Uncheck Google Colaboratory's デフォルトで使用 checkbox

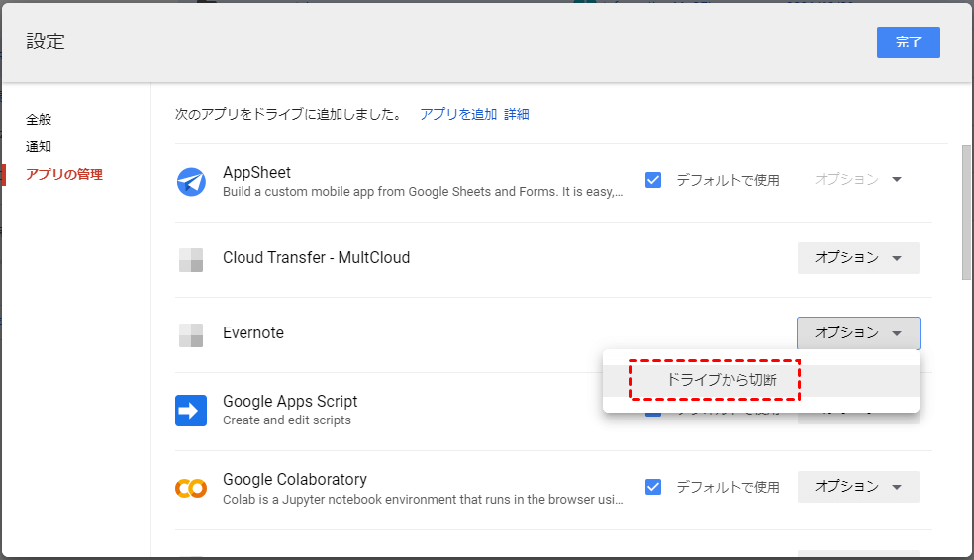coord(653,487)
